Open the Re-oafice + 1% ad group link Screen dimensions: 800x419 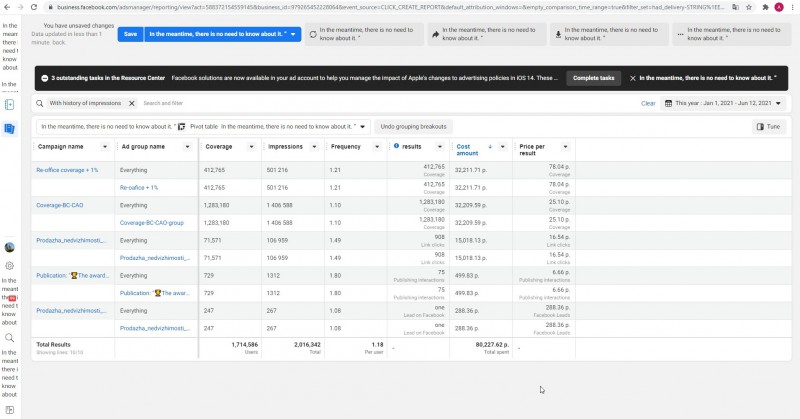[x=139, y=188]
